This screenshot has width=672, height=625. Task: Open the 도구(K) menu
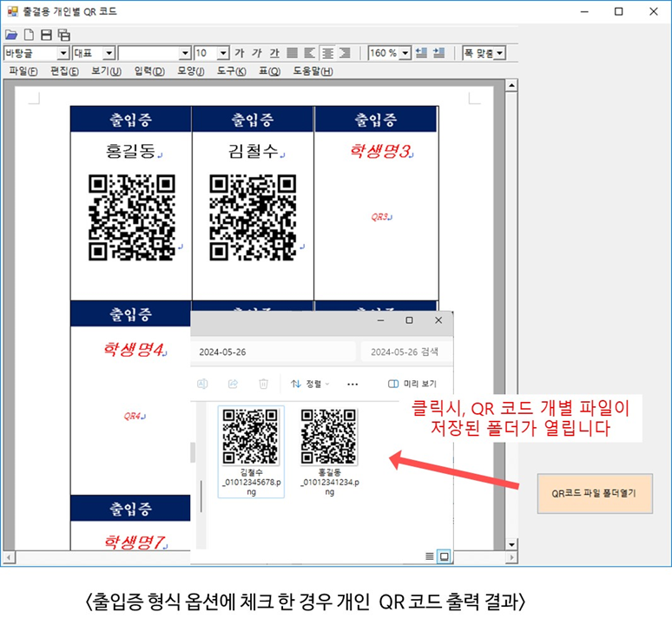(232, 70)
